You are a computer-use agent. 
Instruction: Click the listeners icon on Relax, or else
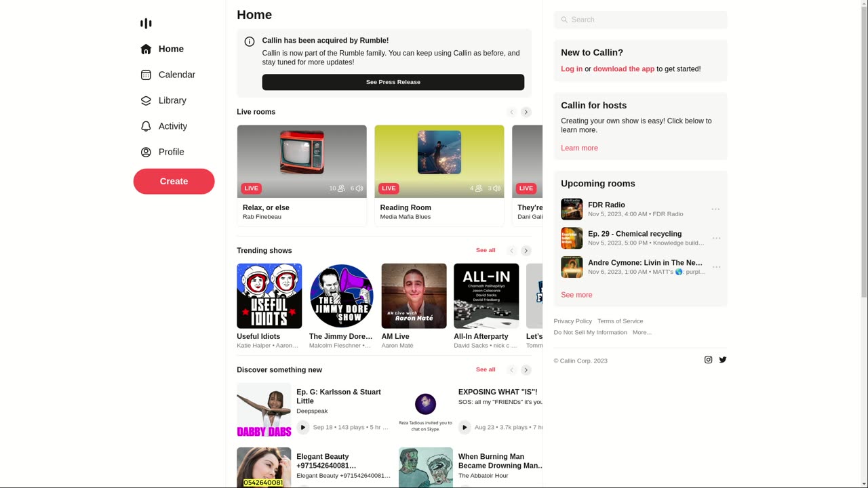pos(341,188)
